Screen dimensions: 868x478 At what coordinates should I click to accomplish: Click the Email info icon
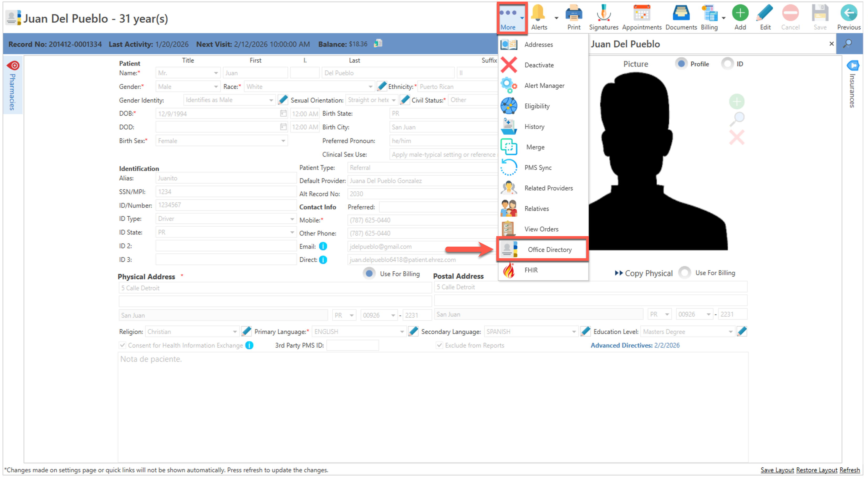(323, 246)
